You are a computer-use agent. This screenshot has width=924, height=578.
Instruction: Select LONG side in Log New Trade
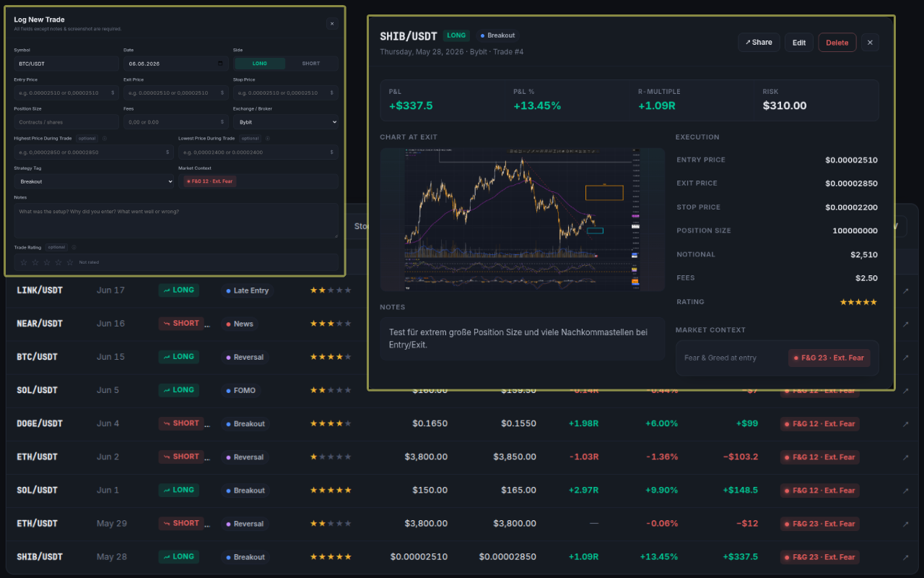coord(260,64)
